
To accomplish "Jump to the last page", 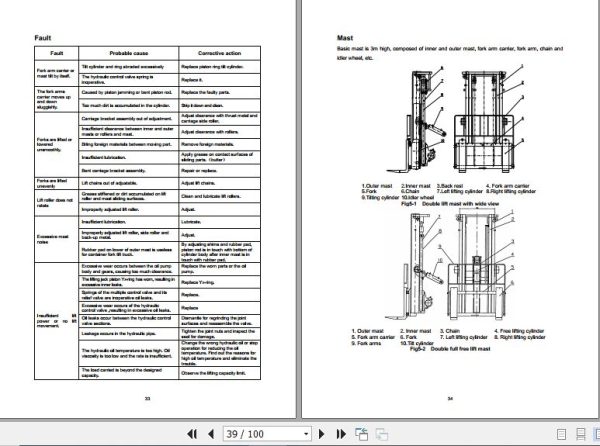I will 341,434.
